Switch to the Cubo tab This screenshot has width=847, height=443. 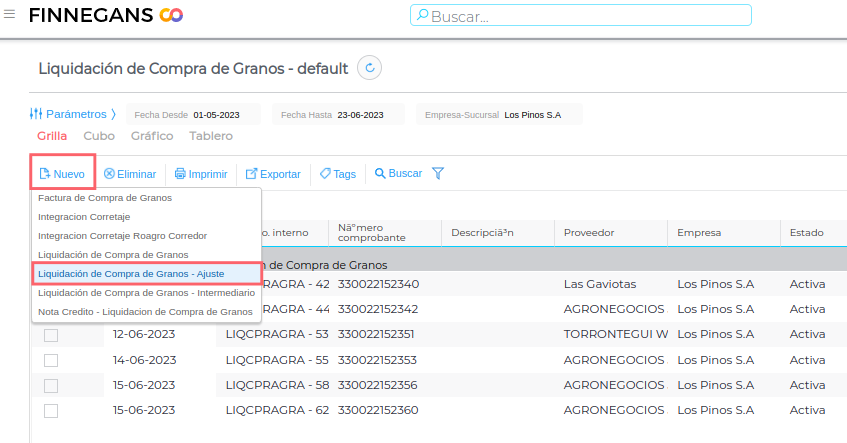click(99, 136)
